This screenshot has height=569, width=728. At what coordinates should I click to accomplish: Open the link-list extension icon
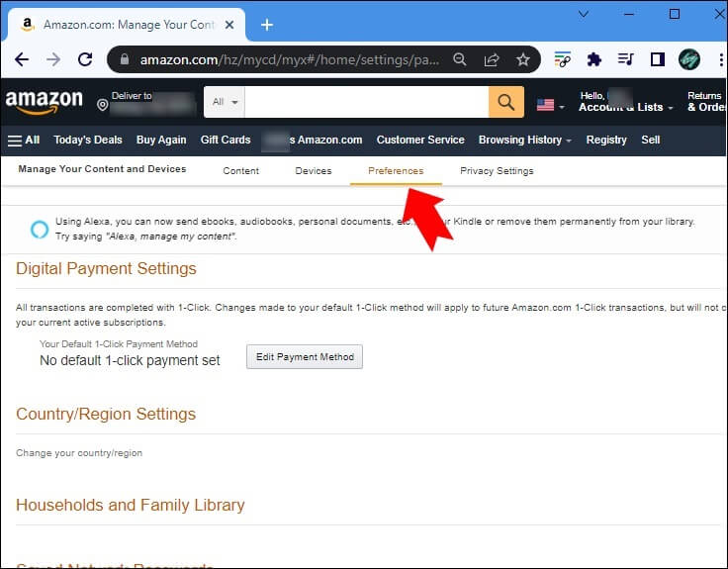[x=563, y=59]
